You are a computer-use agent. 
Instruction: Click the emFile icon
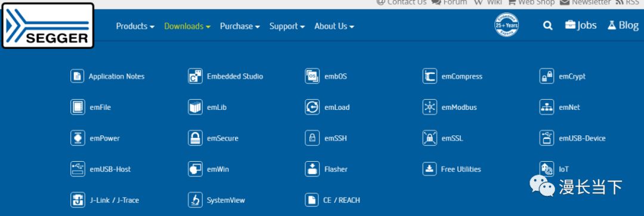click(x=78, y=107)
